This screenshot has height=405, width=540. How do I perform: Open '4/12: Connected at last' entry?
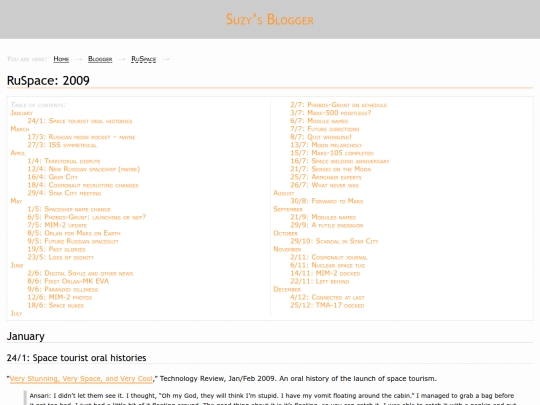(327, 297)
